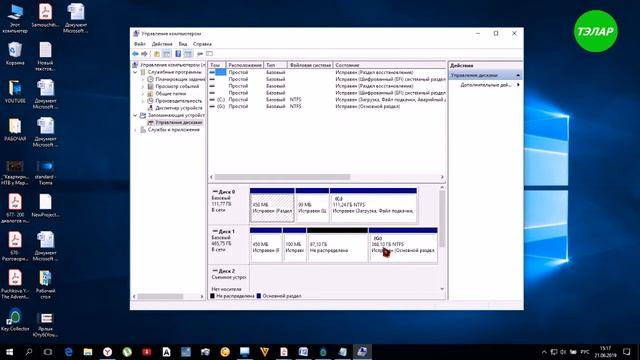Select Disk 1 (G:) NTFS partition
The height and width of the screenshot is (360, 640).
[403, 245]
